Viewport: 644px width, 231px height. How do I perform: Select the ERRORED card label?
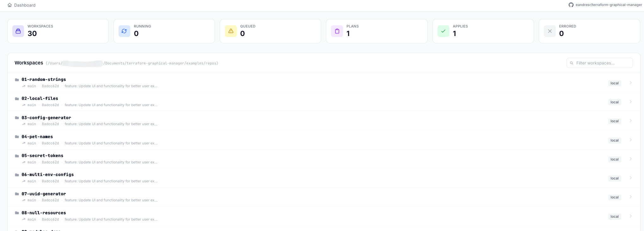point(567,26)
